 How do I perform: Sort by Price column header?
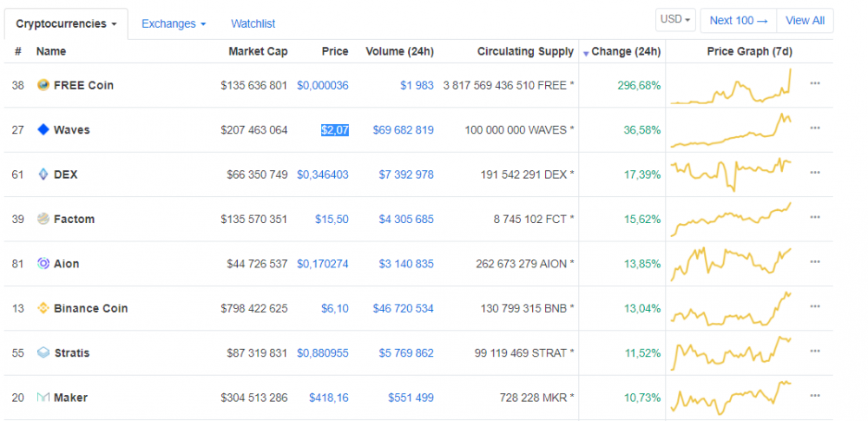pos(335,51)
